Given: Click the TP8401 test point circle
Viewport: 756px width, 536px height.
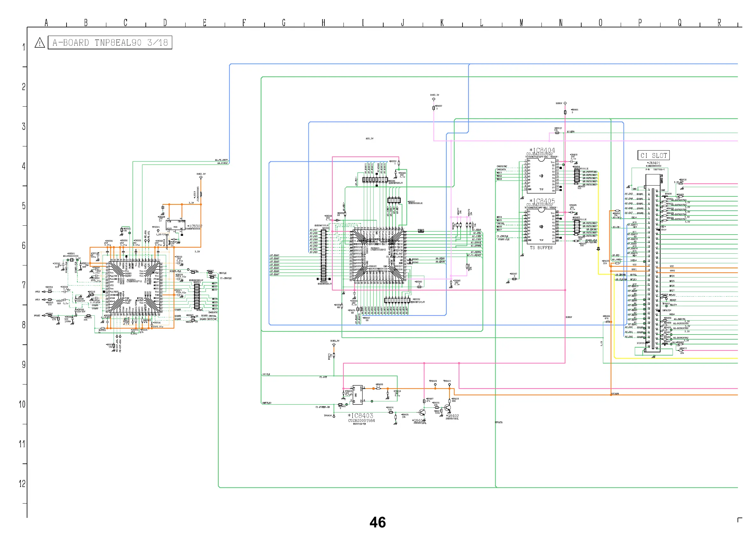Looking at the screenshot, I should point(449,384).
